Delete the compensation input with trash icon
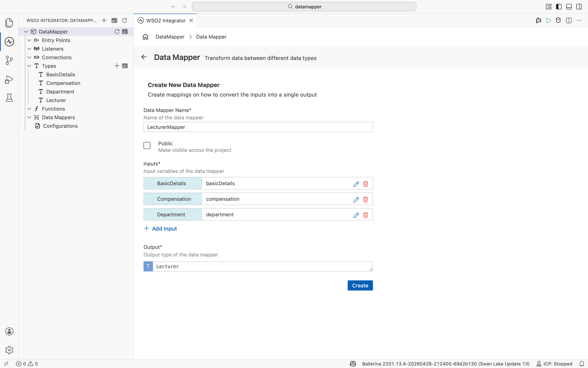Viewport: 588px width, 368px height. point(365,200)
